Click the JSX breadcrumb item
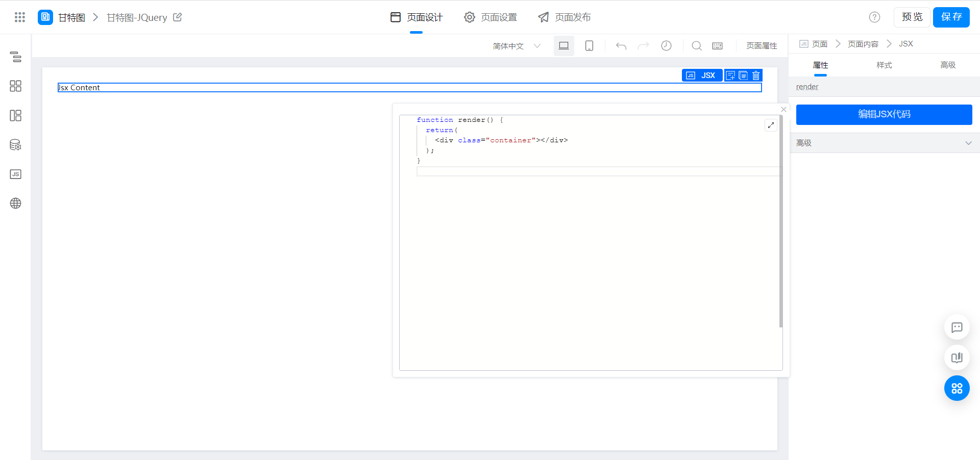This screenshot has width=980, height=460. (x=906, y=44)
